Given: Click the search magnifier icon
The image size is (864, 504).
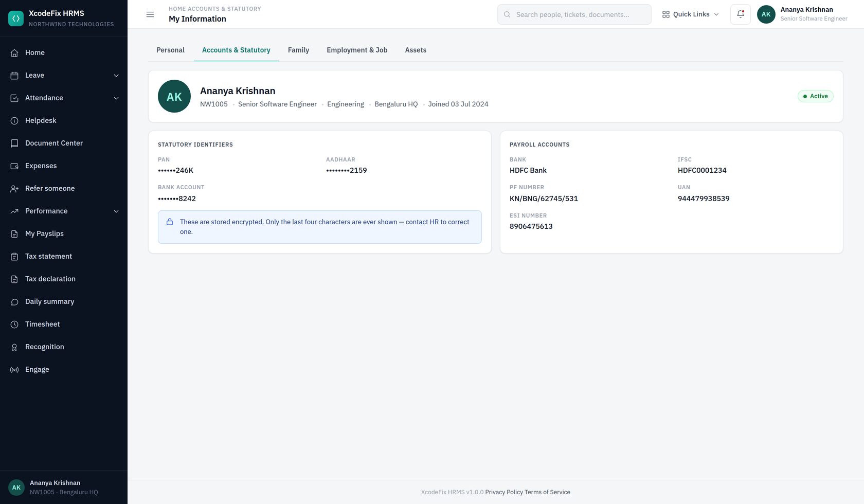Looking at the screenshot, I should tap(507, 14).
